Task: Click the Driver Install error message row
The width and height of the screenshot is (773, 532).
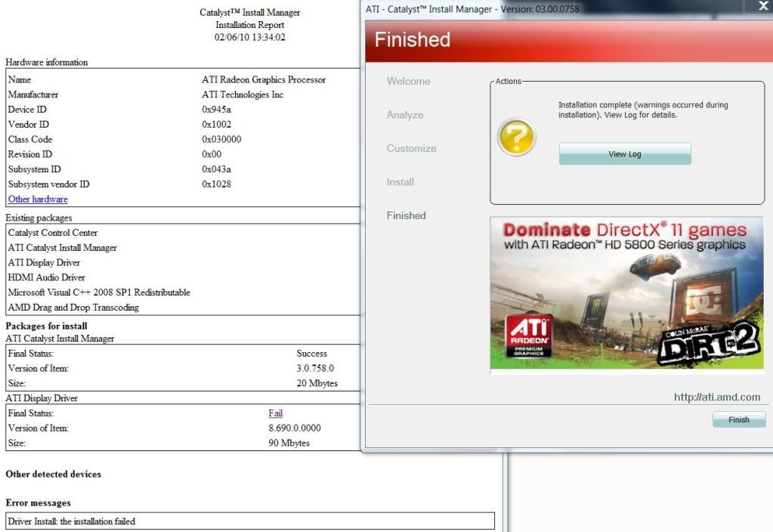Action: click(x=250, y=521)
